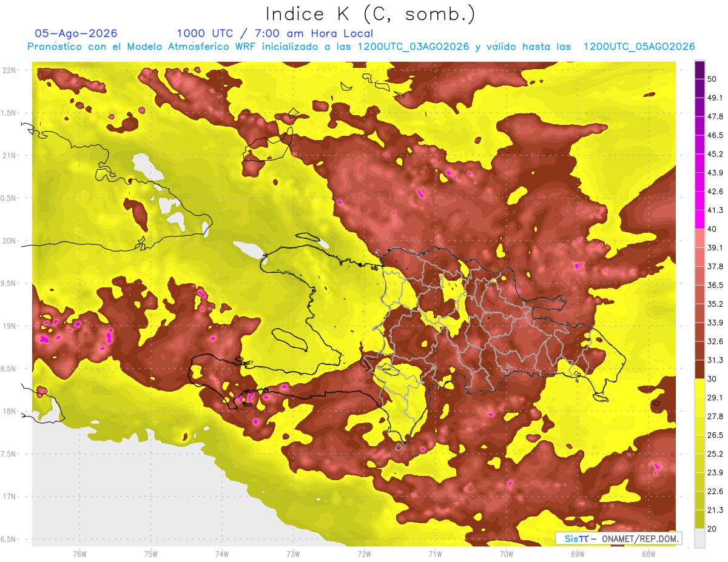Click the '49.1' colorbar label

pos(715,98)
